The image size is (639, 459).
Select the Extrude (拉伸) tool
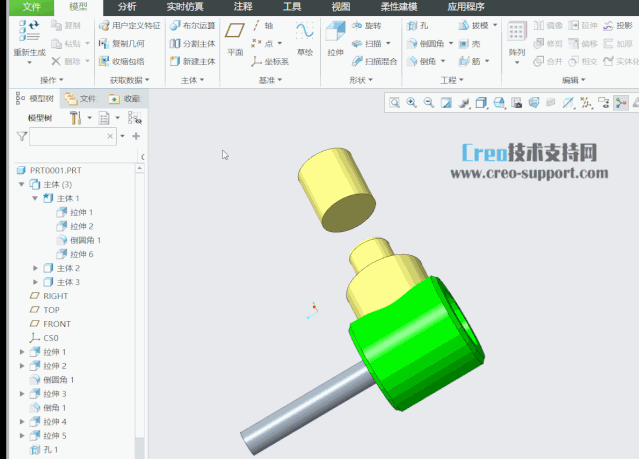pyautogui.click(x=335, y=38)
